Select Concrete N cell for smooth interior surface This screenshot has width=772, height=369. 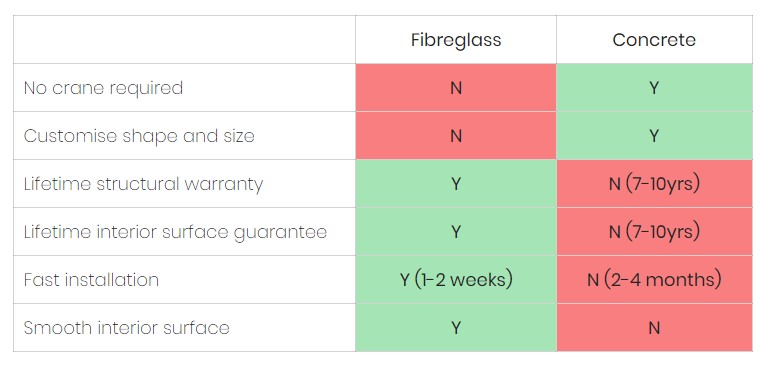click(654, 328)
